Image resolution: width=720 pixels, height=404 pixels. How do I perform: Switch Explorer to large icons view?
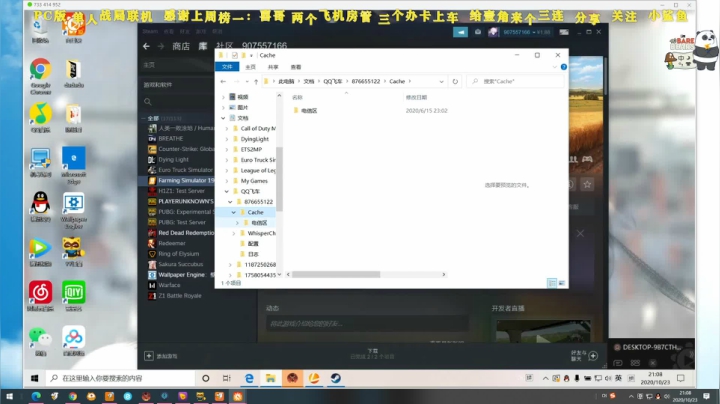click(562, 283)
